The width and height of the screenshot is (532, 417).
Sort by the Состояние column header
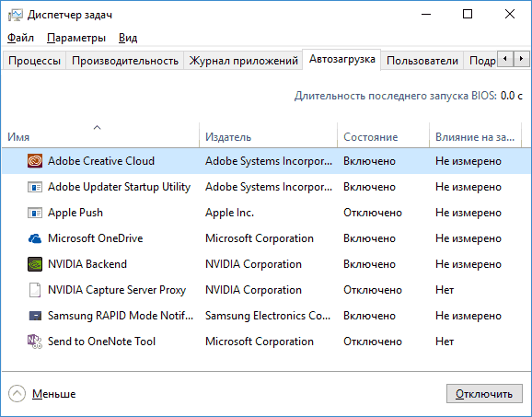(x=383, y=135)
